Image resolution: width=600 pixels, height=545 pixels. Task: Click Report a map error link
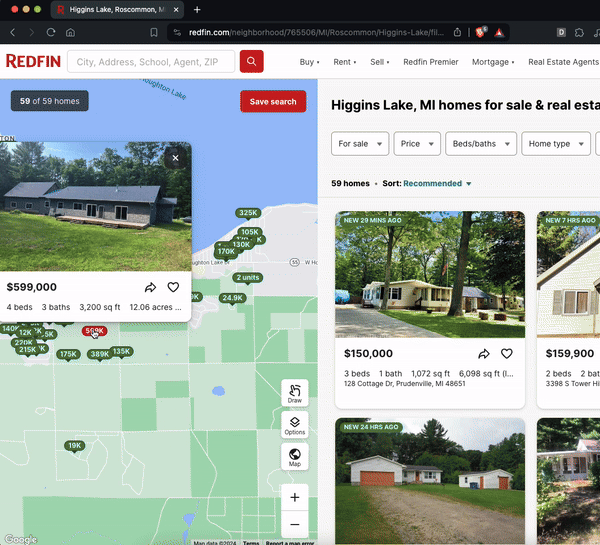[x=290, y=542]
